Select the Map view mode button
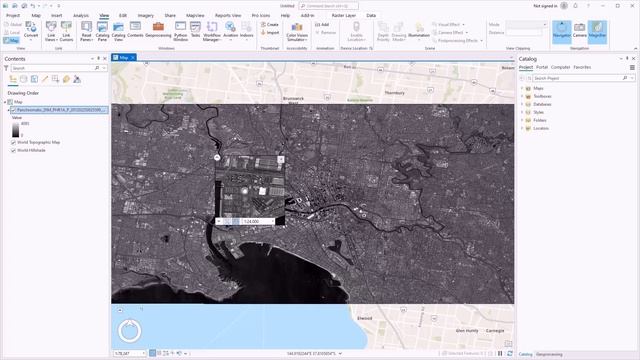Image resolution: width=640 pixels, height=360 pixels. 11,40
